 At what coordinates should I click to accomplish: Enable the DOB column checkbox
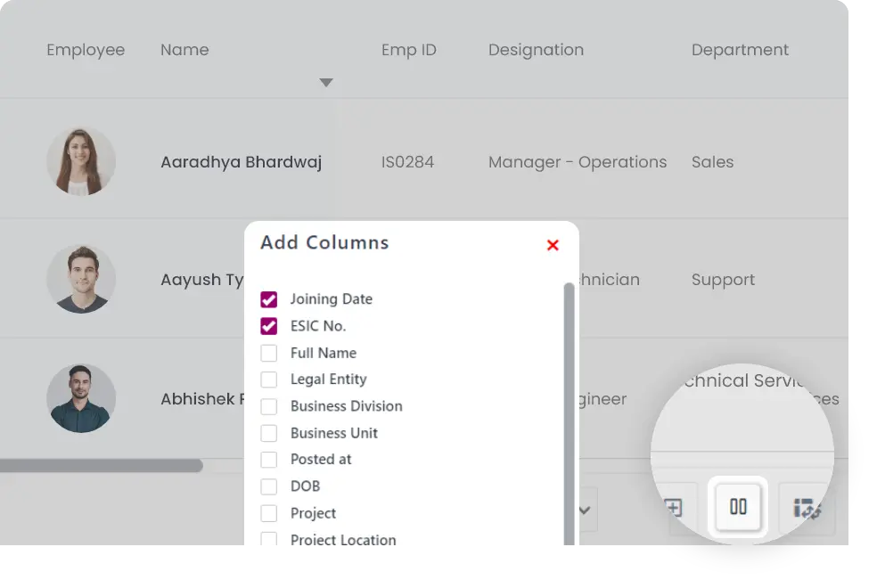pos(269,486)
